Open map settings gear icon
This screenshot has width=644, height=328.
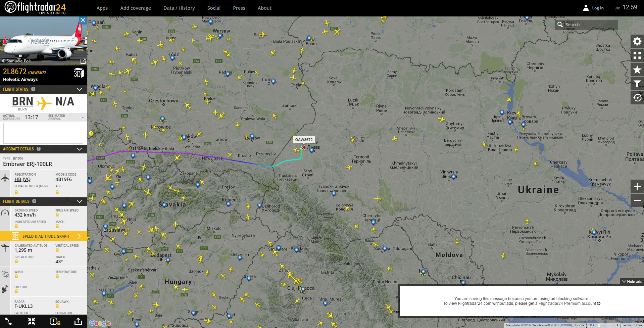(637, 41)
